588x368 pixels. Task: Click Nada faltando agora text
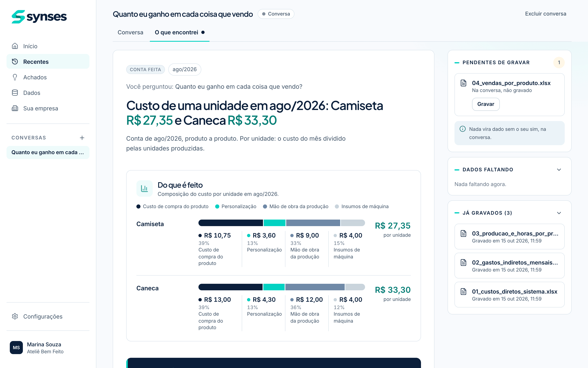click(480, 184)
